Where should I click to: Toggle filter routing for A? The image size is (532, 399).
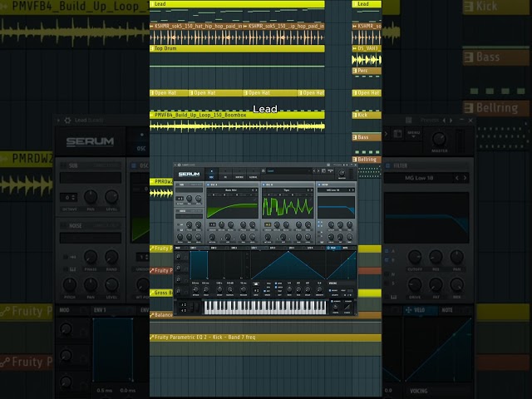pyautogui.click(x=318, y=222)
